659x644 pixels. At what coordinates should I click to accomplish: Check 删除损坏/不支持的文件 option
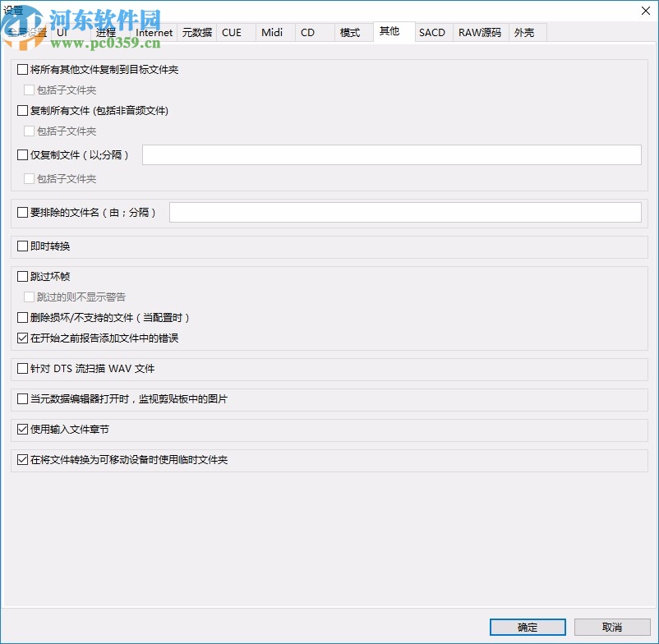22,318
